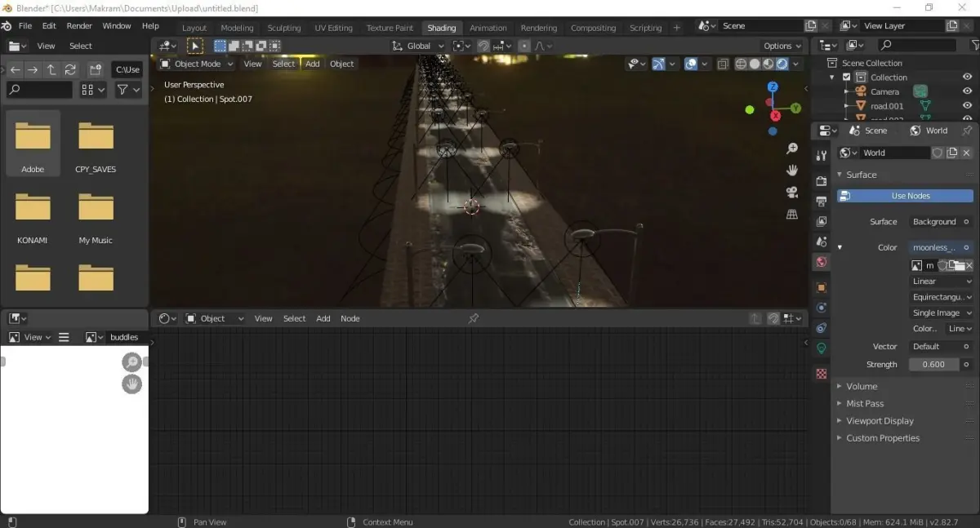Open the Scene properties tab icon
The image size is (980, 528).
point(822,242)
